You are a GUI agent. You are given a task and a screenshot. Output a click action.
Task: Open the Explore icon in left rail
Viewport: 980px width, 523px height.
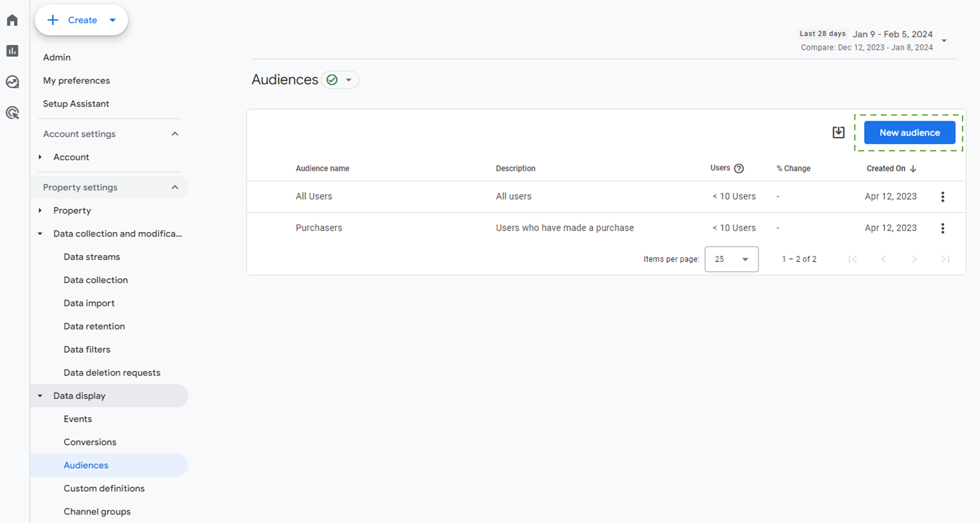click(12, 82)
